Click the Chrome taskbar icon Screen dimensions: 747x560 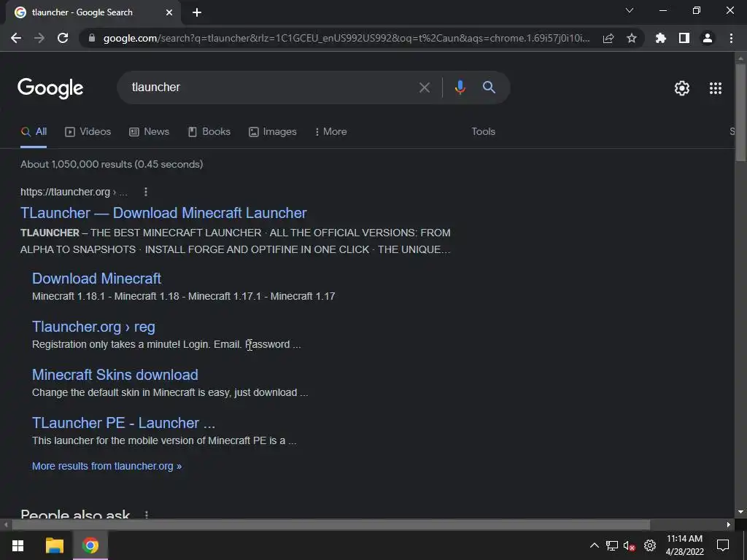pos(90,545)
